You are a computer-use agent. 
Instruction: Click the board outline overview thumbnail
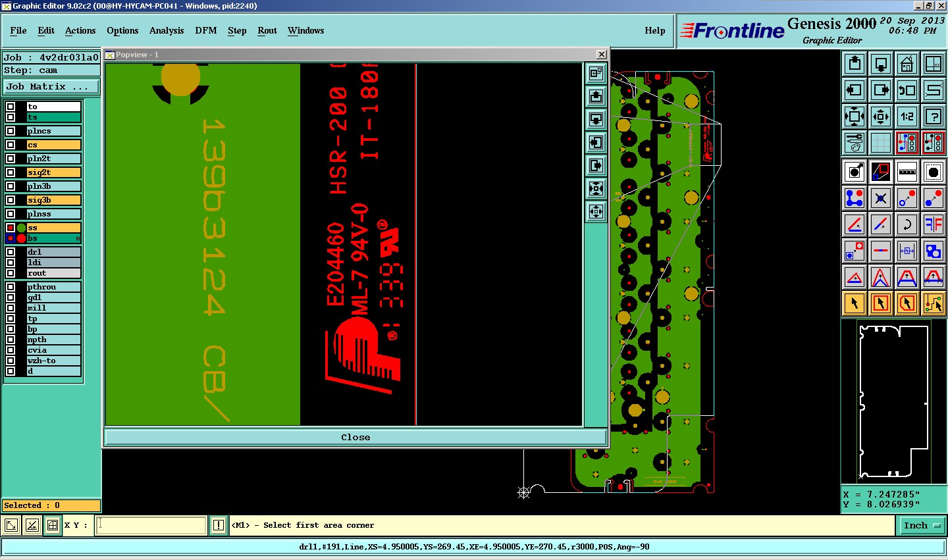(893, 401)
